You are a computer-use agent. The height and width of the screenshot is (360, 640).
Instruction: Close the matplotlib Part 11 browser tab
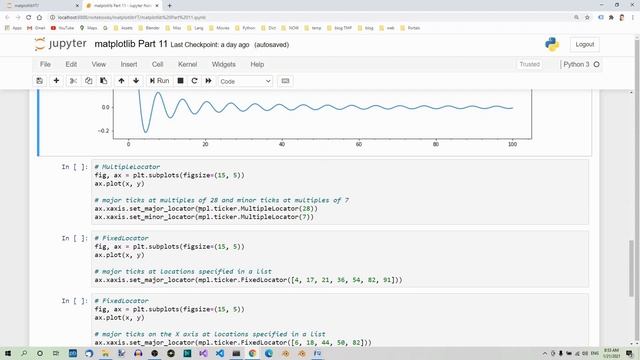coord(157,6)
